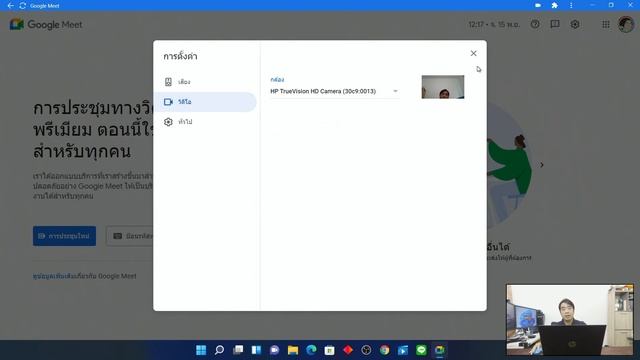Open the help question mark icon
Viewport: 640px width, 360px height.
pos(535,24)
